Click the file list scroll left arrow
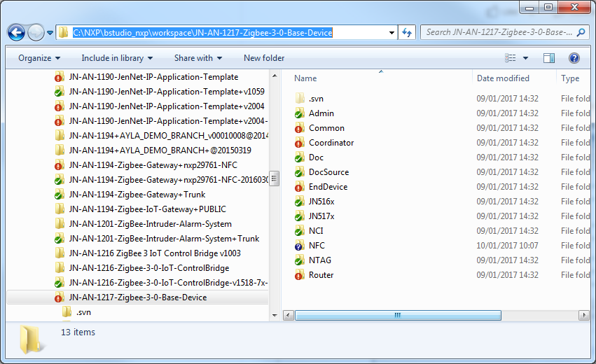 click(289, 316)
